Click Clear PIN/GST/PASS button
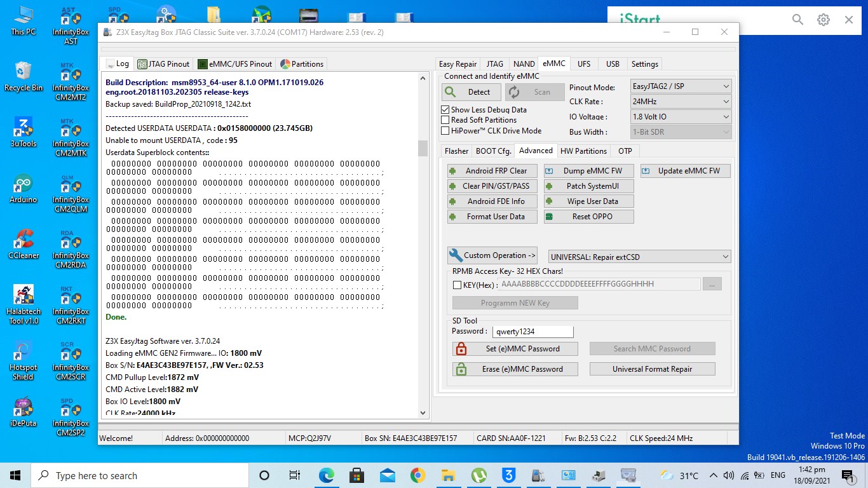Viewport: 868px width, 488px height. 492,186
